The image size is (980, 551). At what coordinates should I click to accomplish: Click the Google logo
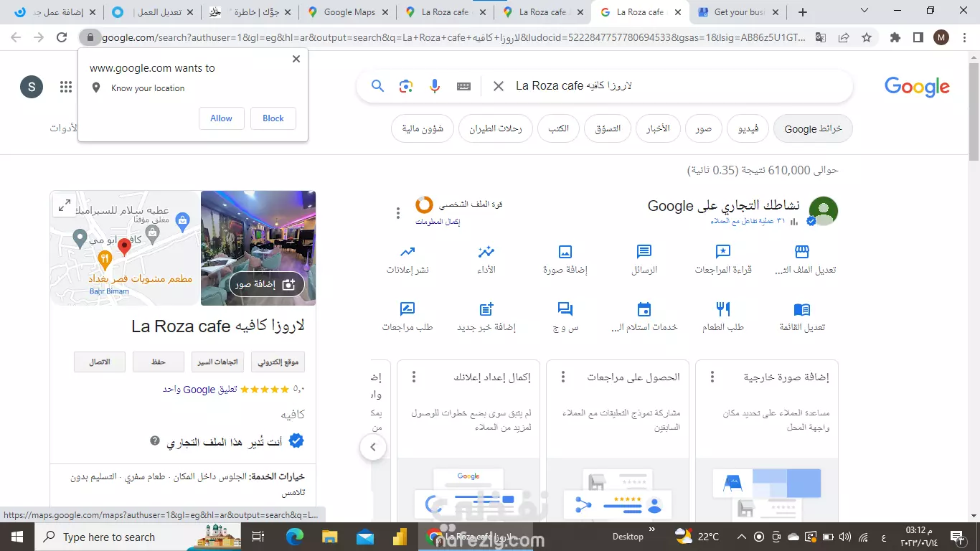pyautogui.click(x=917, y=87)
